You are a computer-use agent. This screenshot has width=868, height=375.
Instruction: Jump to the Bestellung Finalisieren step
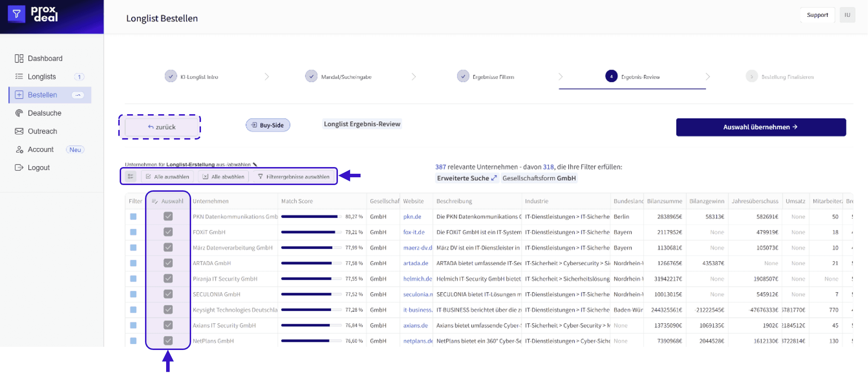(x=780, y=77)
